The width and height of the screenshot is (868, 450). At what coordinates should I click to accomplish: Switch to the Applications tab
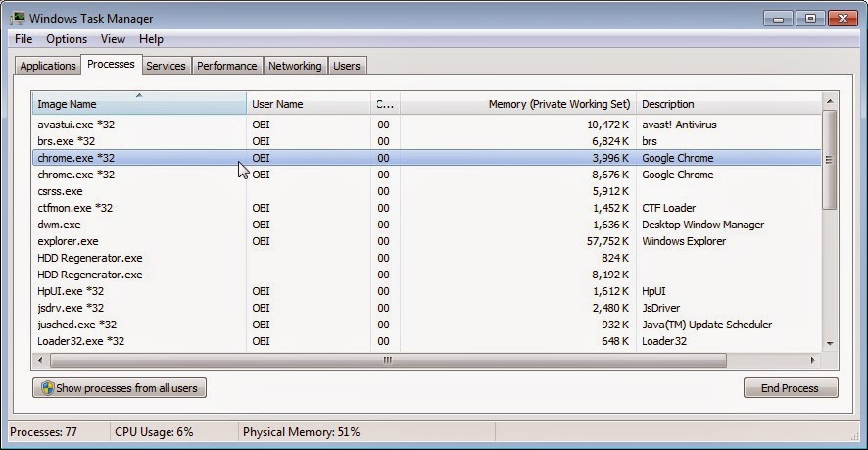48,66
